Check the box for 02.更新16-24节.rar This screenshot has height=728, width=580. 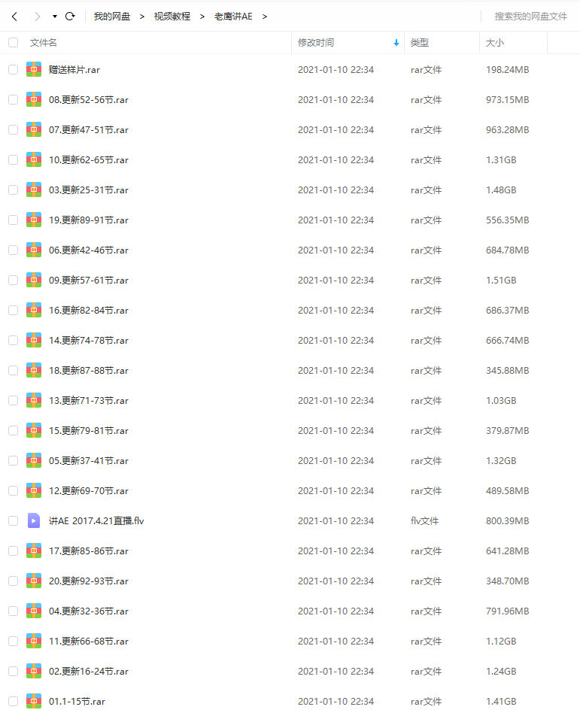click(x=13, y=672)
